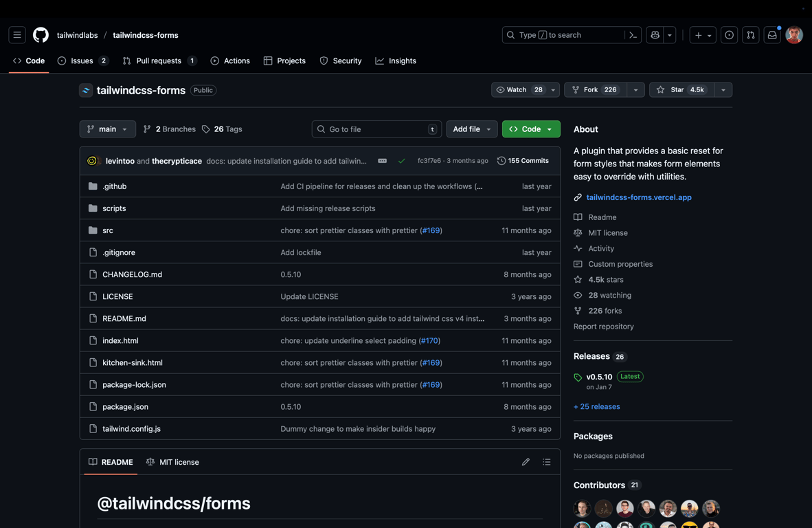
Task: Open levintoo user profile
Action: pos(120,161)
